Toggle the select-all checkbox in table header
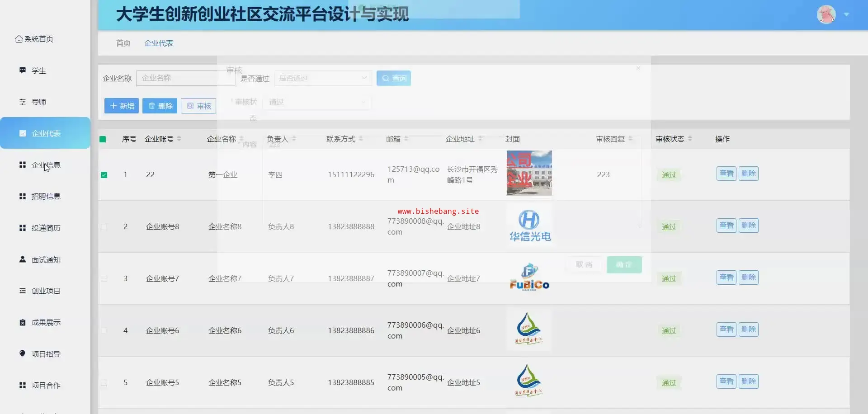This screenshot has height=414, width=868. (103, 139)
